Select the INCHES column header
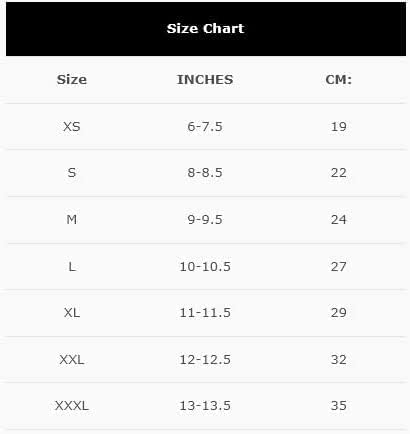 (205, 80)
